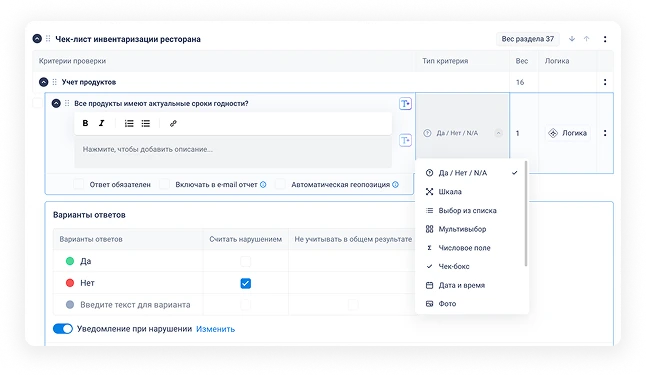
Task: Grab the drag handle beside Учет продуктов
Action: (x=55, y=82)
